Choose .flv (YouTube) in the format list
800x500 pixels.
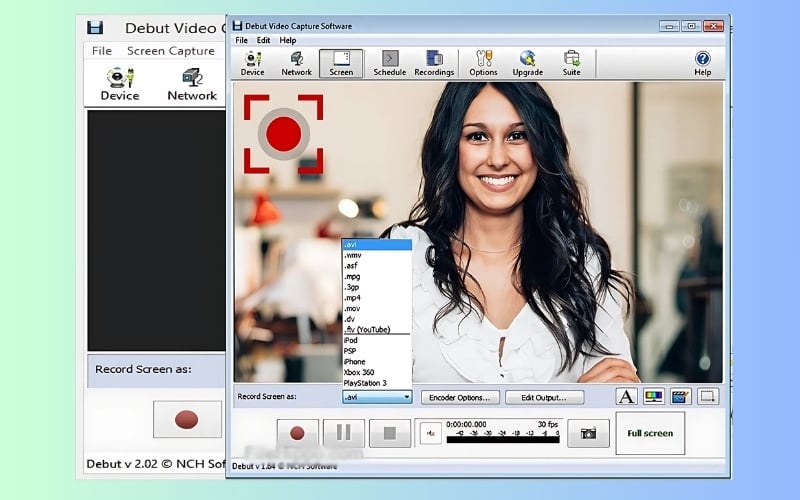click(377, 330)
